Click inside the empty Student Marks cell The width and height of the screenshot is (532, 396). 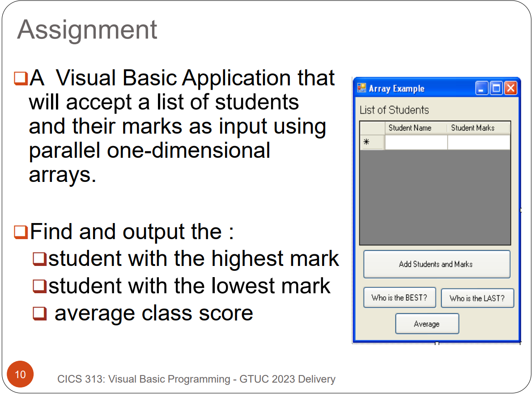tap(479, 142)
